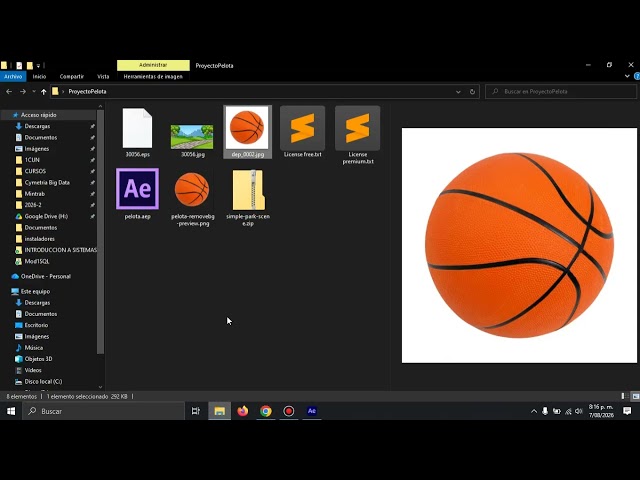
Task: Expand the ribbon with the chevron
Action: click(x=627, y=76)
